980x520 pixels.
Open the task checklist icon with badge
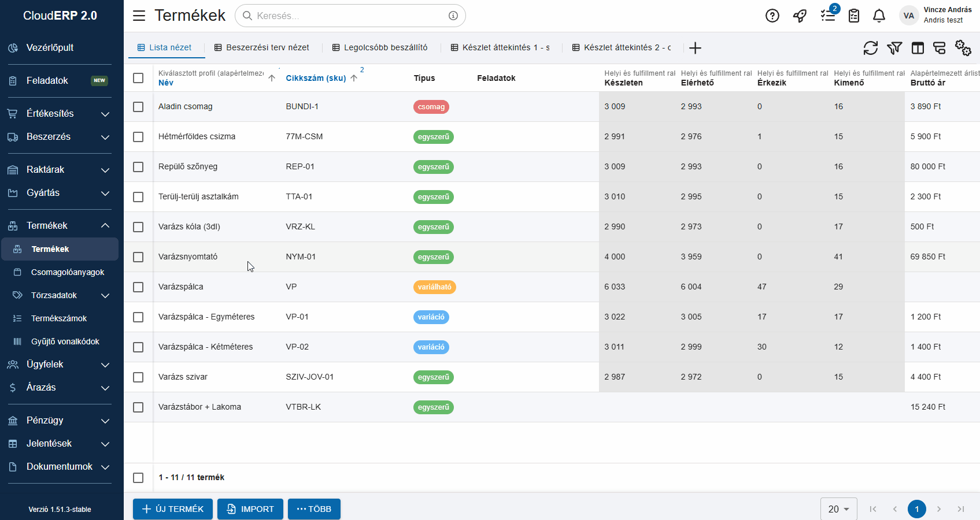click(828, 16)
